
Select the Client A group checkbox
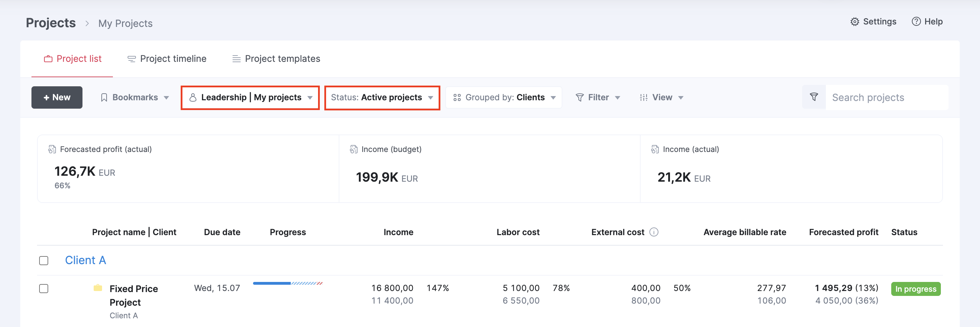coord(44,261)
